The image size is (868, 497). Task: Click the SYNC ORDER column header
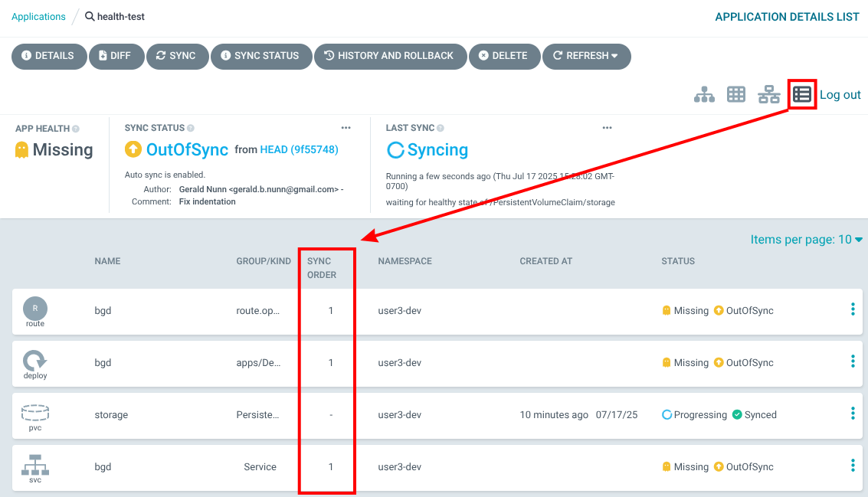[322, 268]
